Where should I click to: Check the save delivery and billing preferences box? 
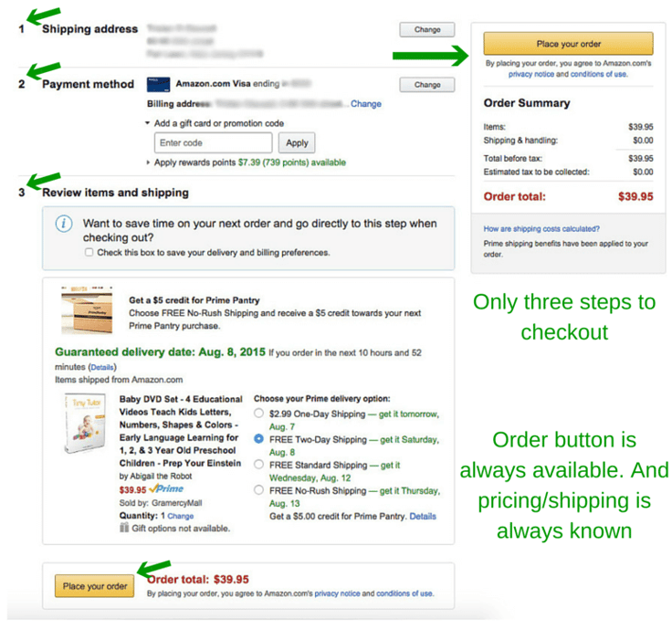[89, 252]
